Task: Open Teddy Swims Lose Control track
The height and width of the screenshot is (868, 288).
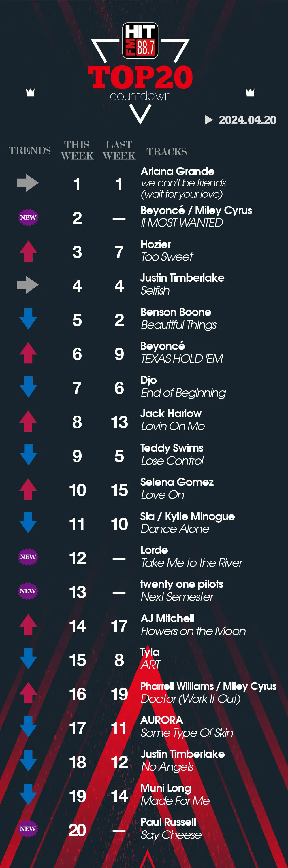Action: 172,454
